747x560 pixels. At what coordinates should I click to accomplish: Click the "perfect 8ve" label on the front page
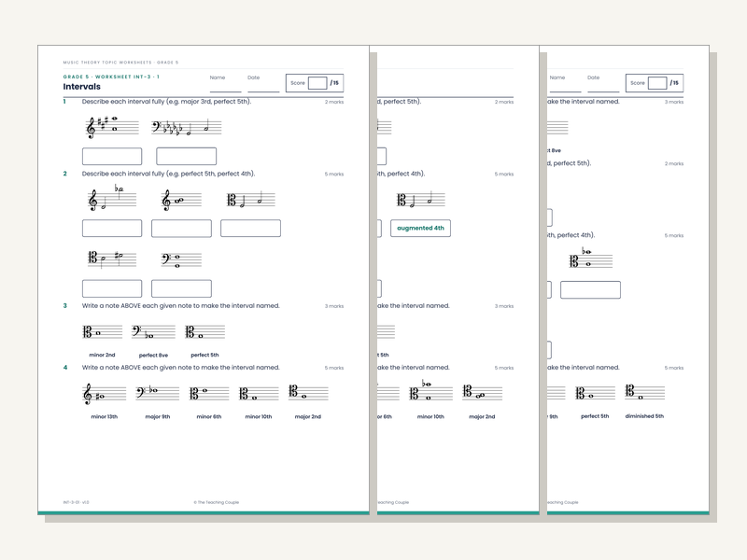(153, 356)
